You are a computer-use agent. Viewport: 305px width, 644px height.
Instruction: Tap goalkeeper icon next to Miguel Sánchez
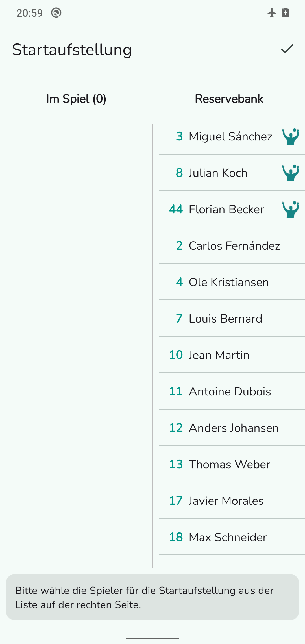tap(290, 136)
